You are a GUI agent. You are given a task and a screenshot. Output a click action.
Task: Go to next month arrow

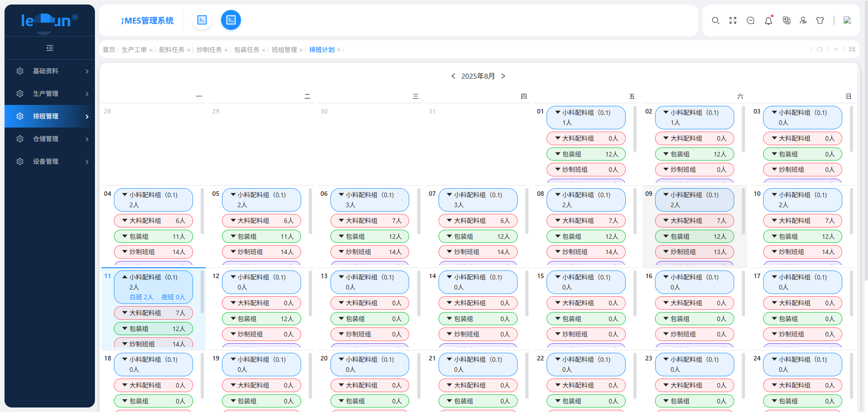click(503, 76)
